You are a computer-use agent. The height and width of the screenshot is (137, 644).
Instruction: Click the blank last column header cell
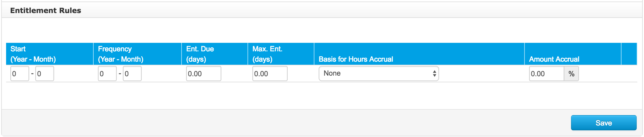click(629, 54)
